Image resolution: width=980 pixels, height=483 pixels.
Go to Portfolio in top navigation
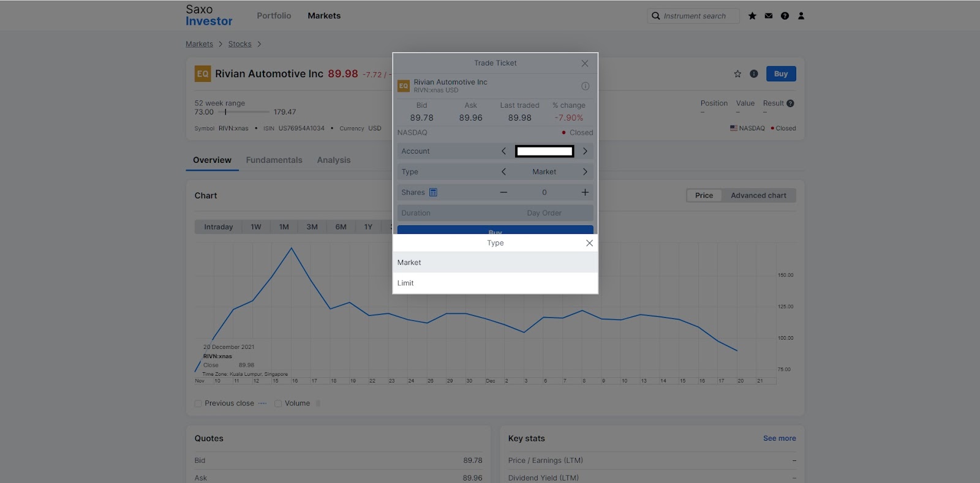point(274,16)
